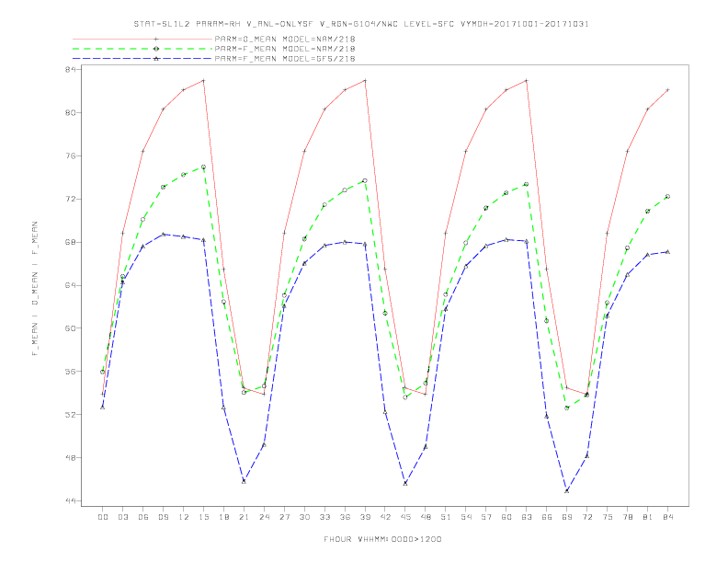The width and height of the screenshot is (728, 563).
Task: Click the forecast hour 00 x-axis label
Action: click(103, 517)
